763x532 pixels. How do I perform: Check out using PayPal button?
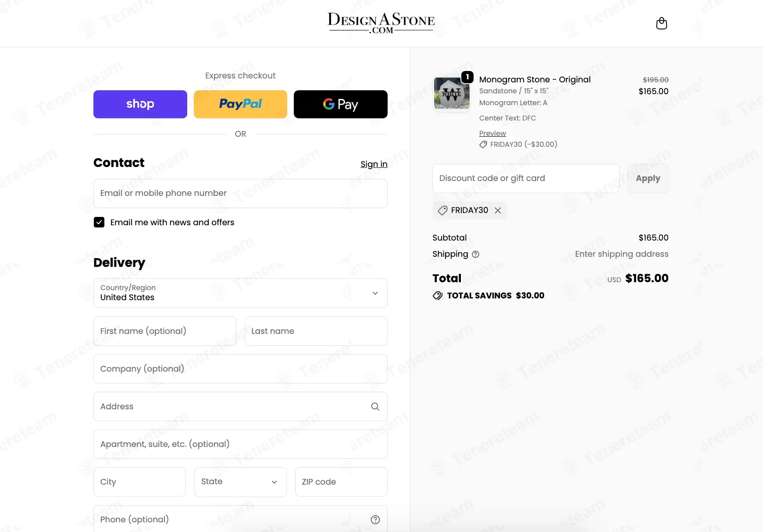[x=240, y=104]
